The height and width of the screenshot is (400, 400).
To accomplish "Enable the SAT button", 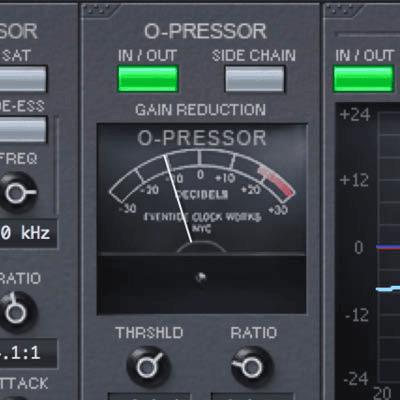I will click(x=23, y=79).
